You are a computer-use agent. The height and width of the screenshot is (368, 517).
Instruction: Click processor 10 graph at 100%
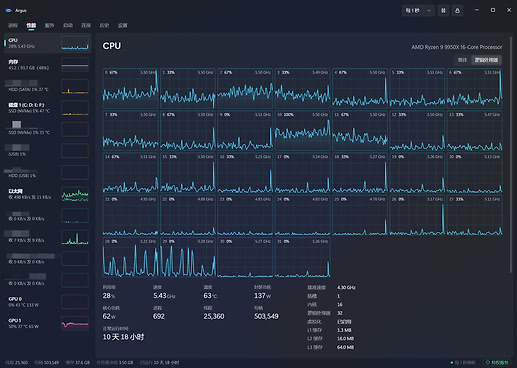click(x=302, y=131)
